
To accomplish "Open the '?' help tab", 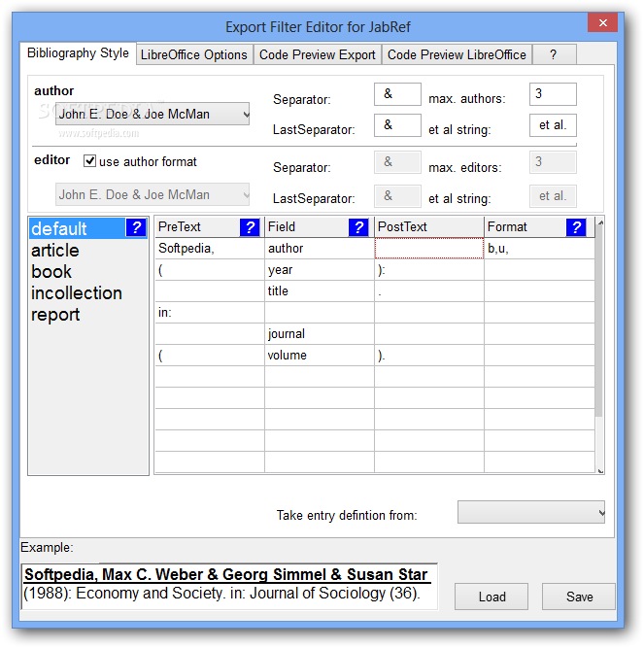I will tap(554, 54).
